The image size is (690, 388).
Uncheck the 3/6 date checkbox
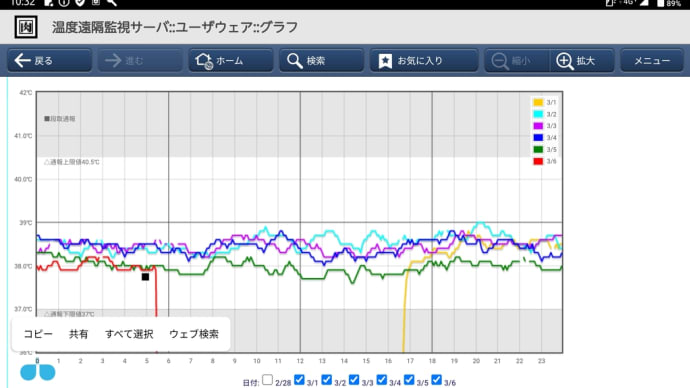pyautogui.click(x=437, y=379)
